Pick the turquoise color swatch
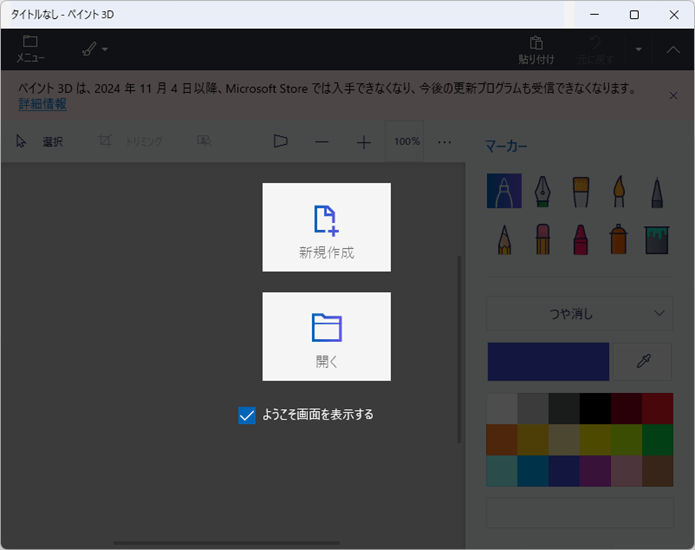This screenshot has width=695, height=550. (502, 471)
